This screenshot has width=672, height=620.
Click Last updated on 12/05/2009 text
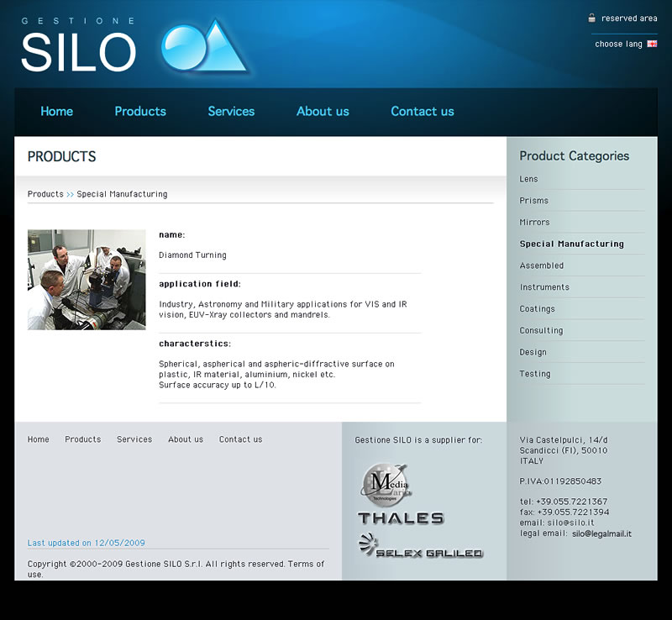pos(87,543)
